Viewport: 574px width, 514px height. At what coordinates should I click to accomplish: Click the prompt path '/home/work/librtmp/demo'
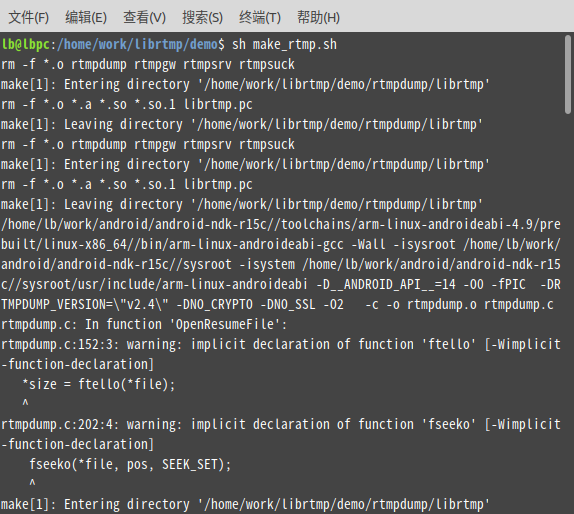[137, 44]
